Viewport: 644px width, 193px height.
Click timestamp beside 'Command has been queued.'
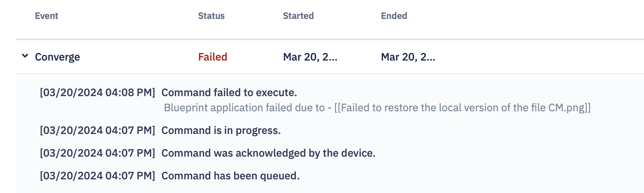click(x=97, y=176)
